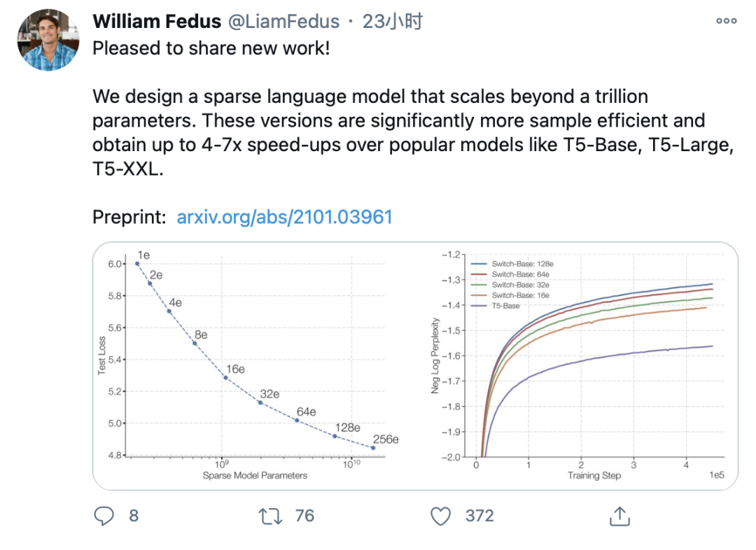The width and height of the screenshot is (756, 550).
Task: Click the T5-Base purple legend entry
Action: 496,306
